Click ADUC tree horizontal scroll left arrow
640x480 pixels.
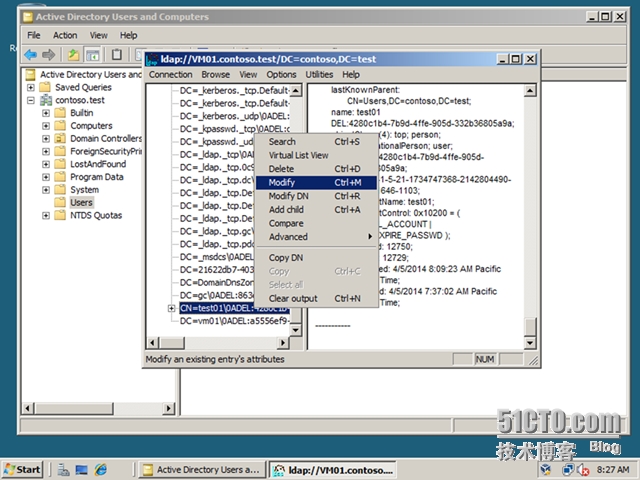point(28,408)
